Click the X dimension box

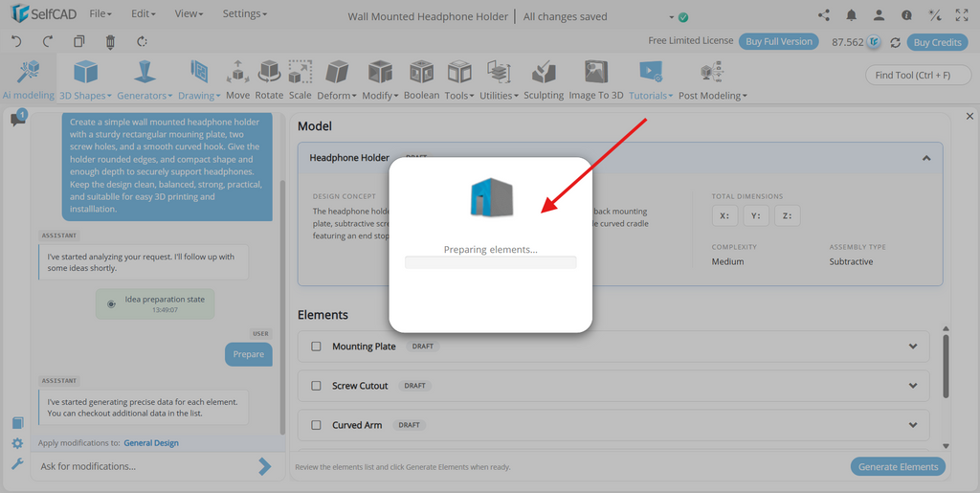[725, 215]
